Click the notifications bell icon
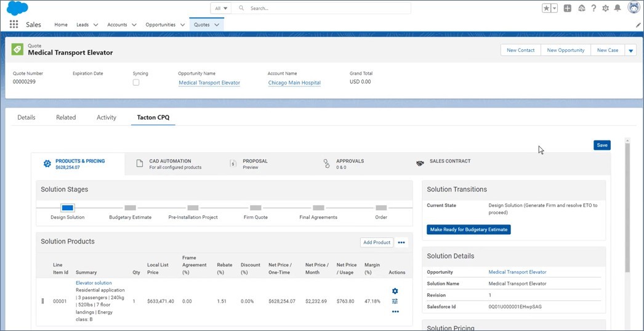The image size is (644, 331). point(618,8)
